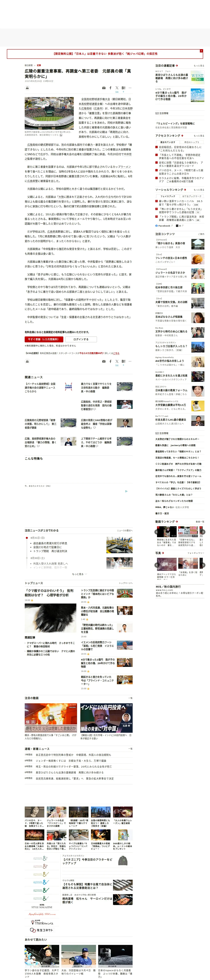Image resolution: width=210 pixels, height=980 pixels.
Task: Open the 動画一覧 link
Action: (200, 522)
